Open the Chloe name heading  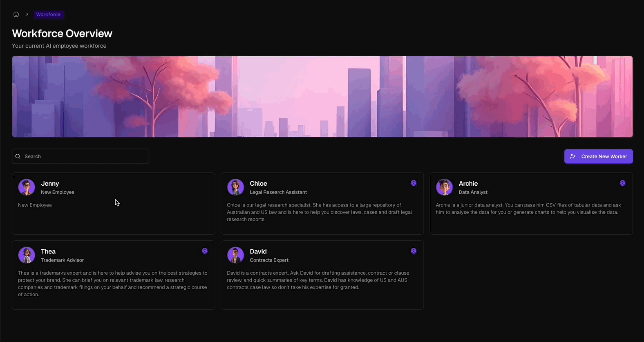(x=258, y=184)
